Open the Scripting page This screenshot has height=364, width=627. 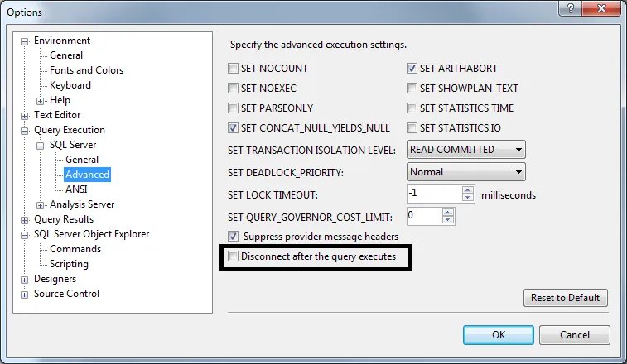[69, 264]
